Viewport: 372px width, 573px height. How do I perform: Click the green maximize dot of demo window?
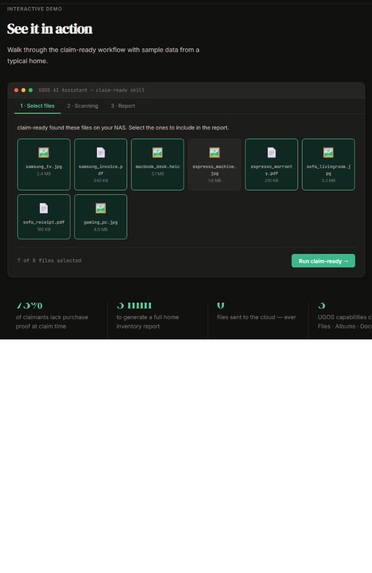31,90
